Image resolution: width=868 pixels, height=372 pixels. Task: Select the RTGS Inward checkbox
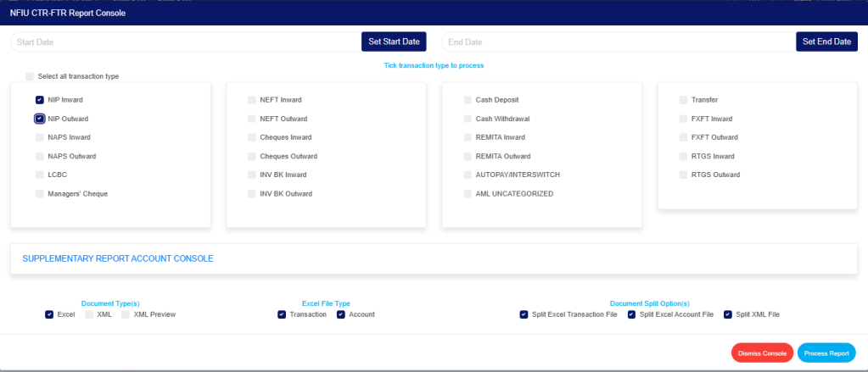(683, 156)
